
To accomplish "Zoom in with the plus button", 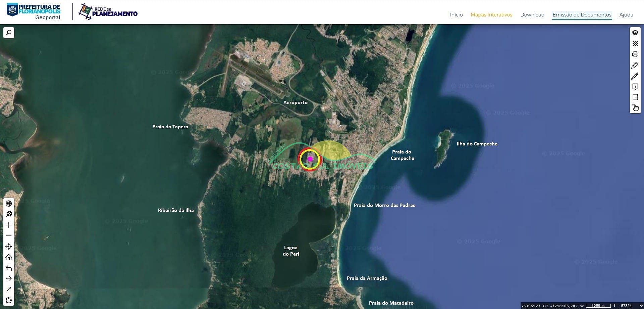I will (x=9, y=225).
